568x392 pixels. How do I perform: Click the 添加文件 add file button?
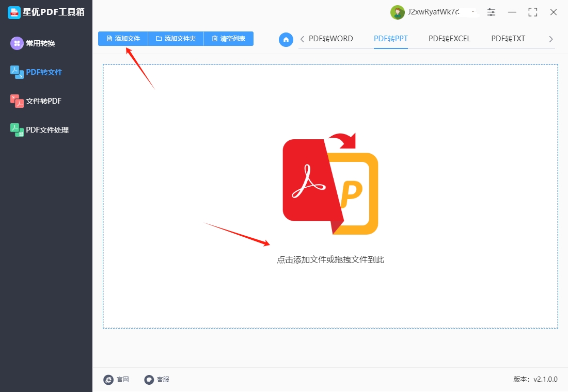click(123, 39)
